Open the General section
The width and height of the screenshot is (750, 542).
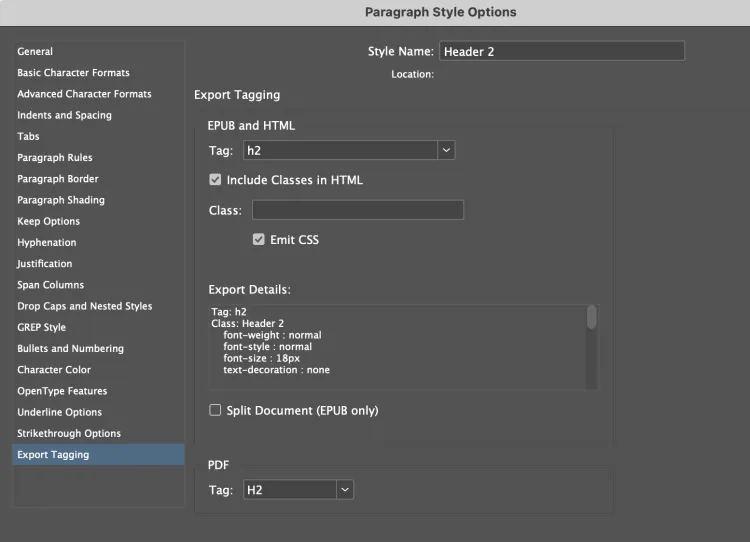click(x=35, y=51)
